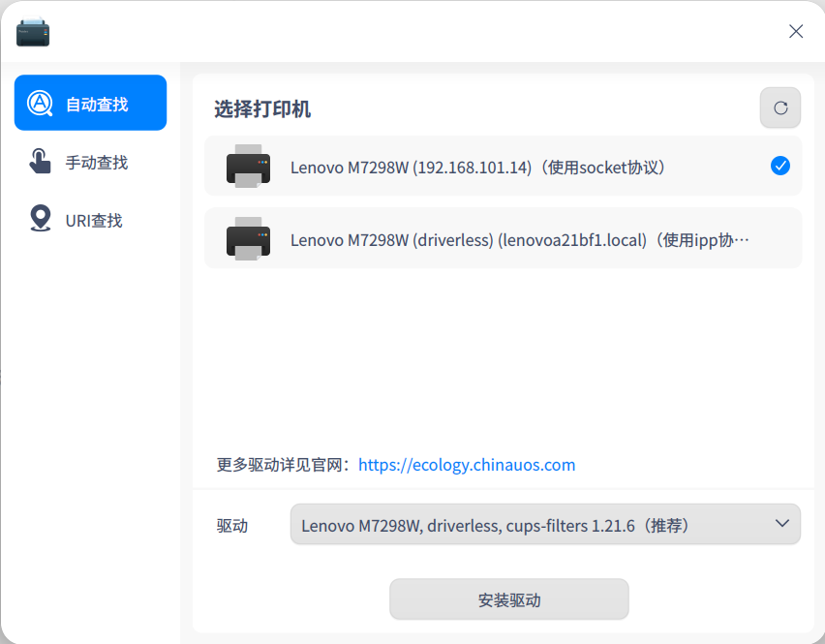Click the printer icon of the driverless entry

coord(249,238)
